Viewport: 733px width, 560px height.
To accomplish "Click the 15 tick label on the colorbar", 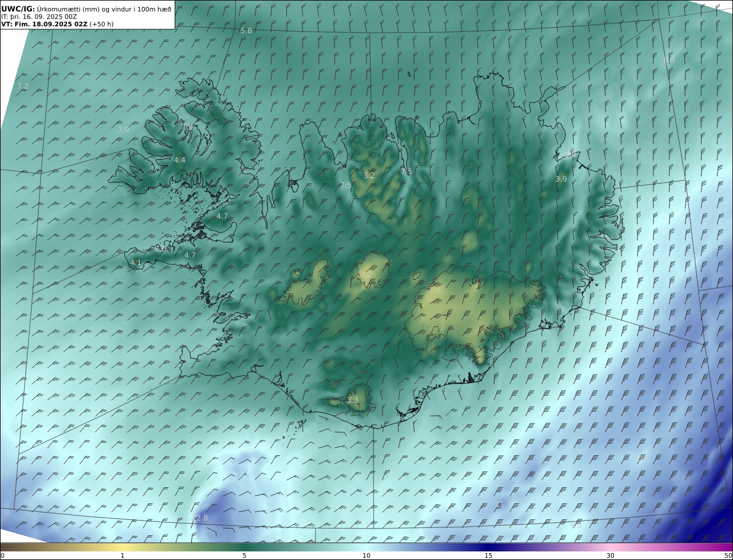I will (x=488, y=555).
